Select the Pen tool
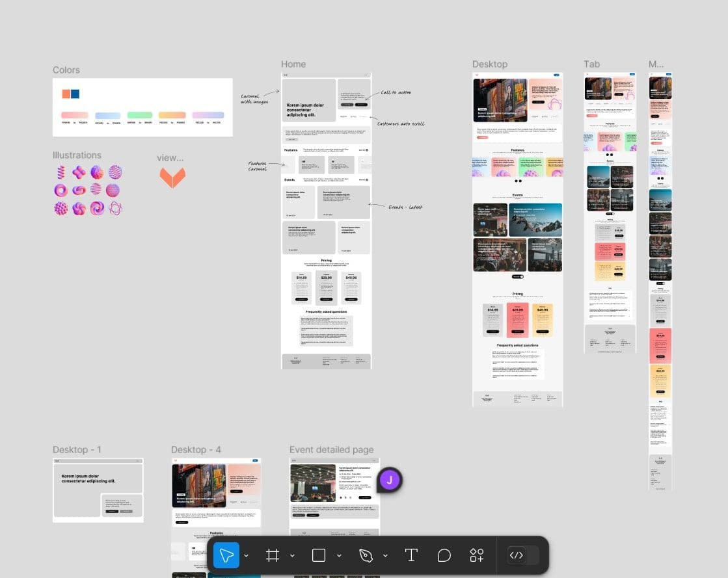The image size is (728, 578). (x=365, y=555)
